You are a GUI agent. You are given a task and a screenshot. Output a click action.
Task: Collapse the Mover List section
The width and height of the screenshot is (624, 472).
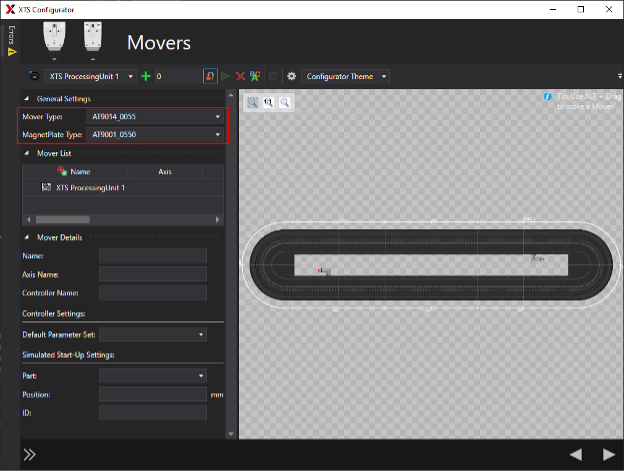pyautogui.click(x=27, y=153)
